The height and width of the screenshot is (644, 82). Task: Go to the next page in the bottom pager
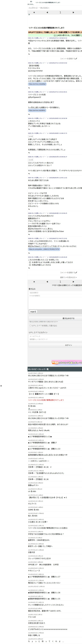pos(73,282)
